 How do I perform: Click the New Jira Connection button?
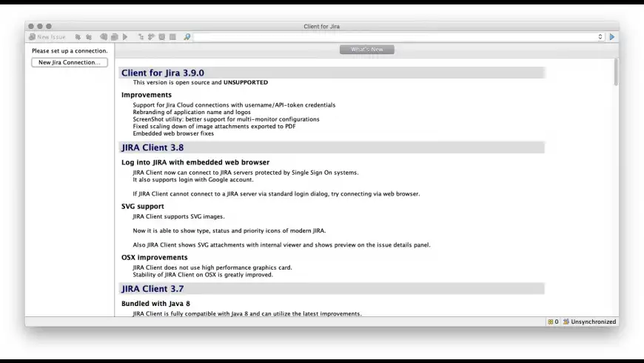click(x=70, y=62)
